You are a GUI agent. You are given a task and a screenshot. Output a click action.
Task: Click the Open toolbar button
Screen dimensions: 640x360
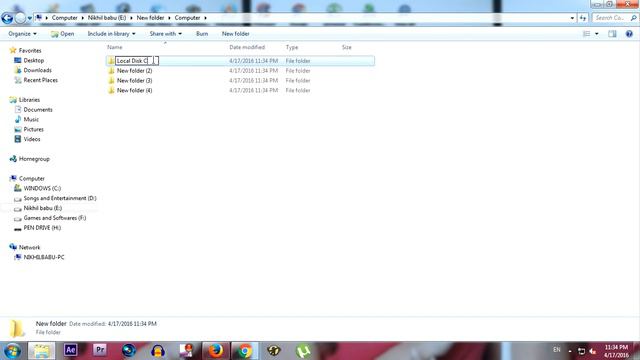click(x=62, y=34)
